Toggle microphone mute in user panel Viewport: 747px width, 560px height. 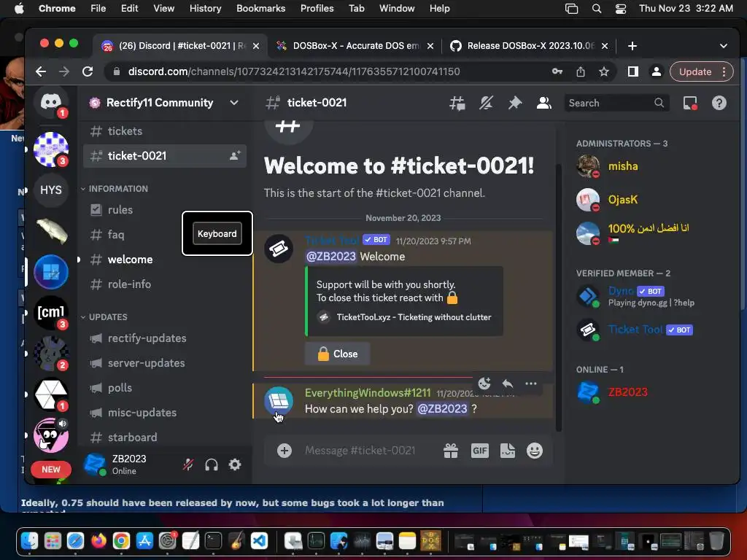pyautogui.click(x=188, y=464)
